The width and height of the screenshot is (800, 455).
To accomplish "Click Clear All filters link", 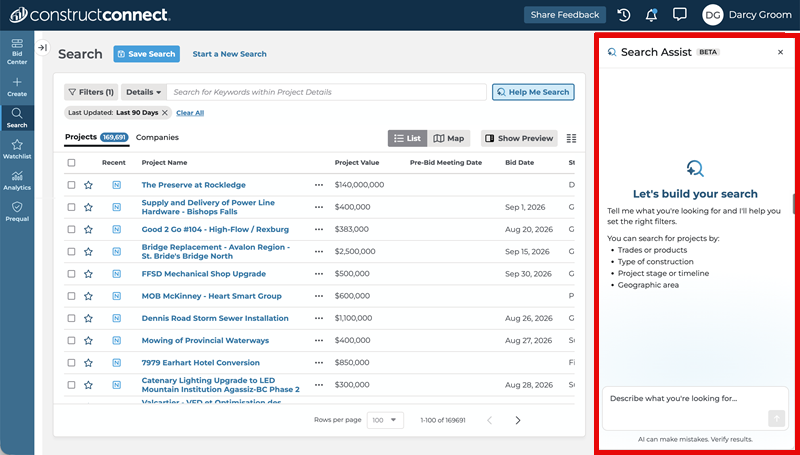I will (190, 113).
